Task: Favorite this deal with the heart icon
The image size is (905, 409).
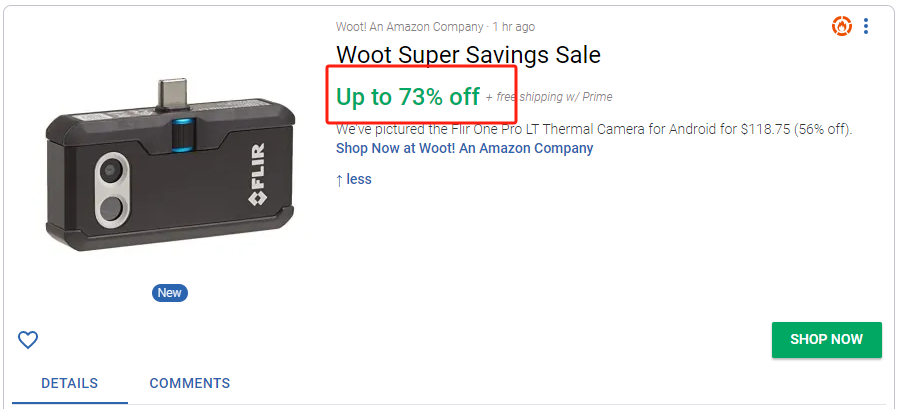Action: 28,340
